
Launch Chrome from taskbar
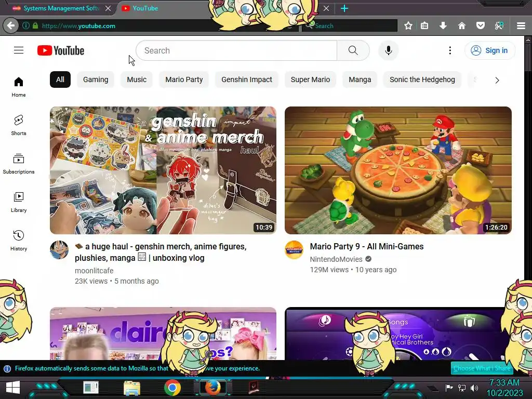pos(172,388)
